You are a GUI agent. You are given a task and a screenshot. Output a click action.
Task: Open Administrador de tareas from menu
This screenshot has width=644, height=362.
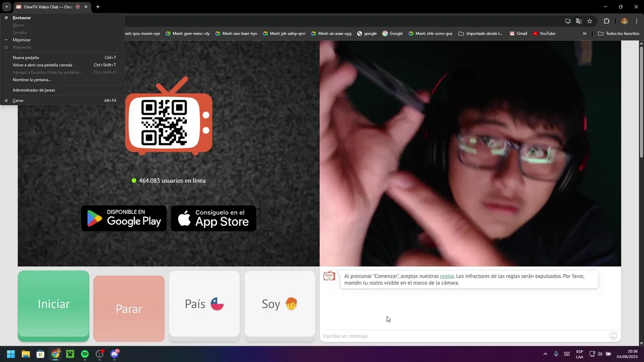point(62,90)
